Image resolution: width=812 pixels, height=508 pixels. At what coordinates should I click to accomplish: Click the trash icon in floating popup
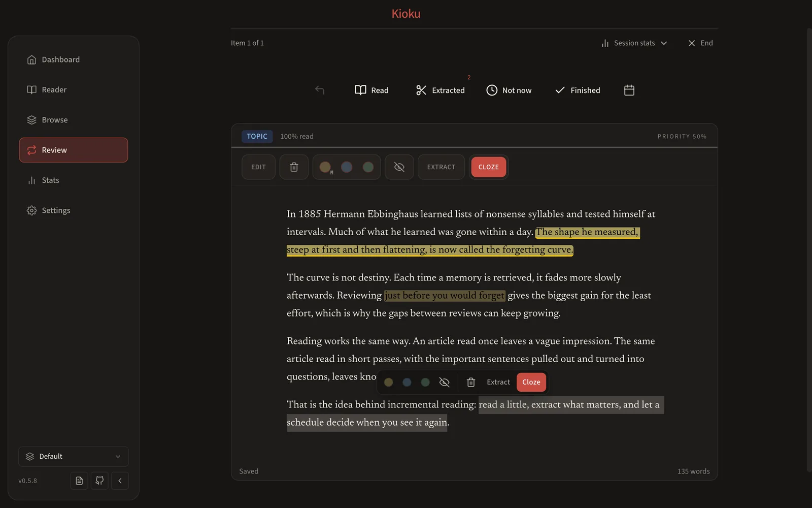(471, 382)
